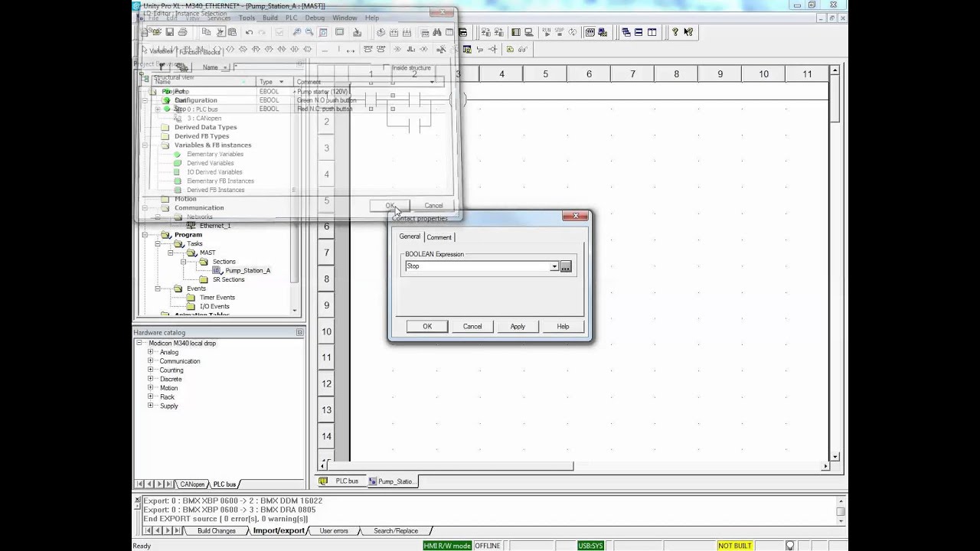Click the STOP PLC toolbar icon
Screen dimensions: 980x551
560,32
